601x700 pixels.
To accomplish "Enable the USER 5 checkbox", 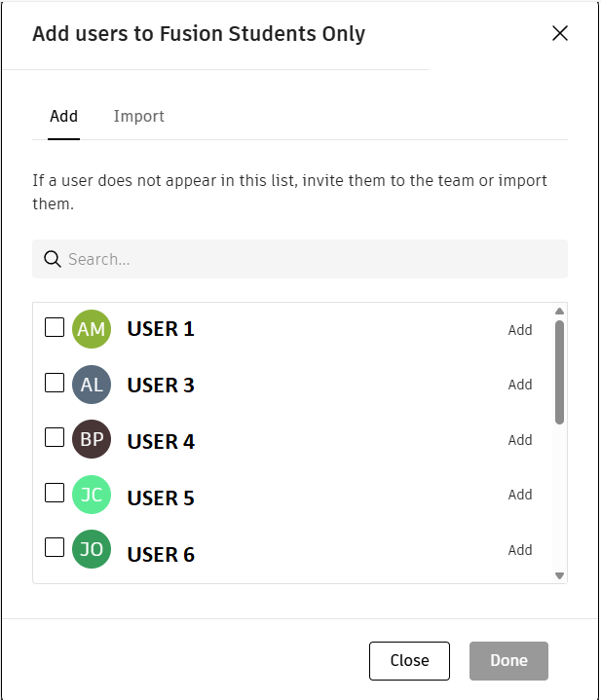I will (x=55, y=493).
